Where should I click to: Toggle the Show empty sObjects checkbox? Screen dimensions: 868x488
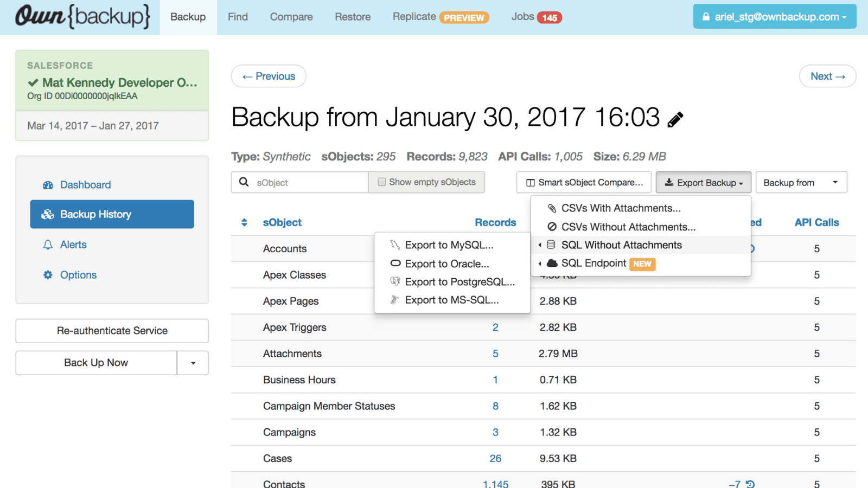tap(382, 182)
